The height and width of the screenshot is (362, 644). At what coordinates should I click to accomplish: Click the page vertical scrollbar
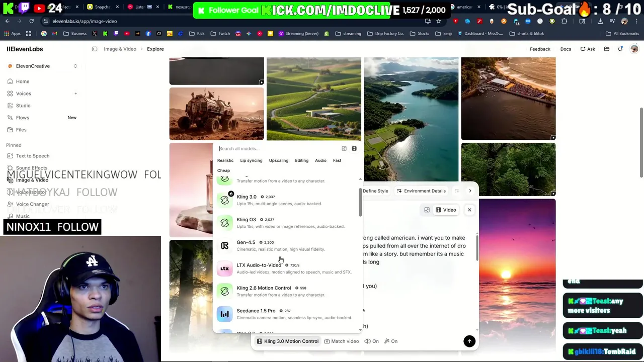pyautogui.click(x=641, y=142)
